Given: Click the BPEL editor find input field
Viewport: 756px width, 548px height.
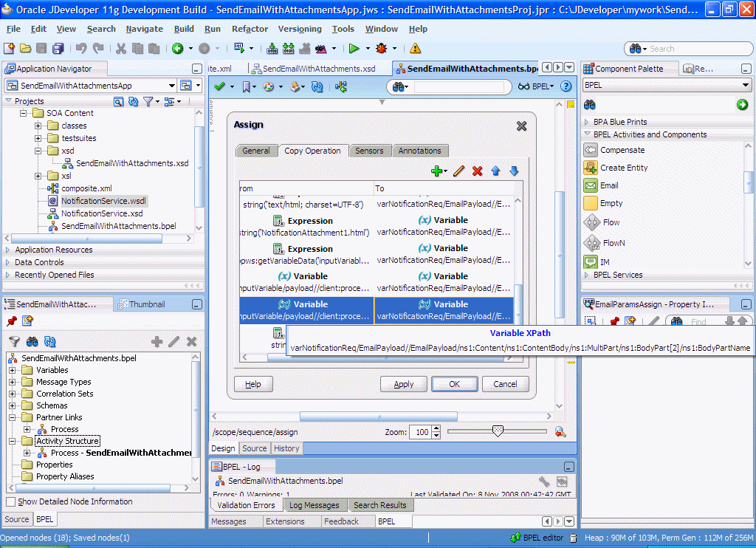Looking at the screenshot, I should click(459, 87).
